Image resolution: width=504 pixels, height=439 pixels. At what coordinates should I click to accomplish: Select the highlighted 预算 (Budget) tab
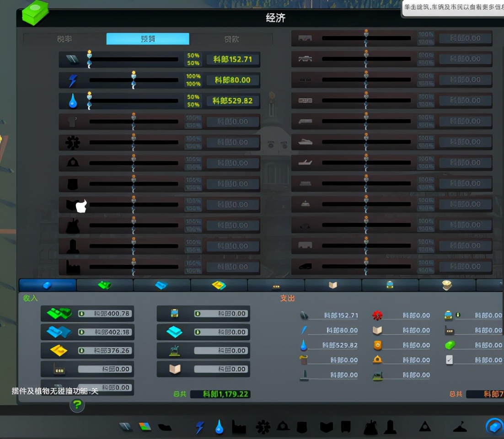[x=148, y=39]
